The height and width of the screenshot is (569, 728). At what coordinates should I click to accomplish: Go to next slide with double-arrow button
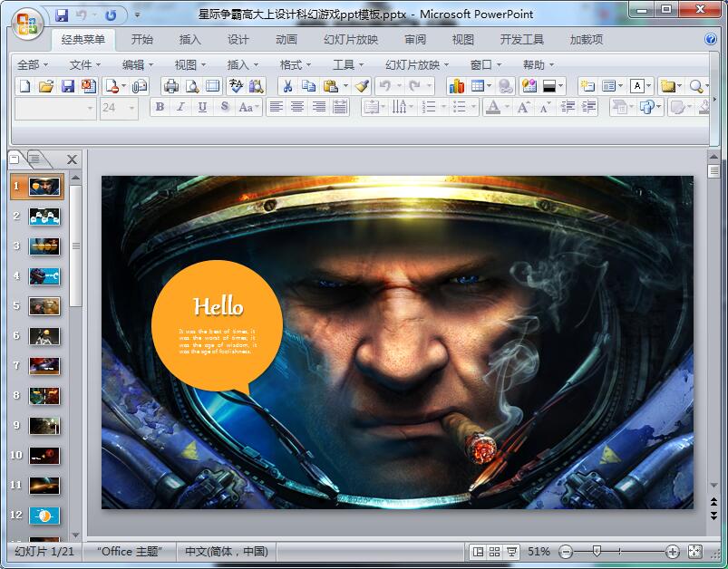(x=713, y=516)
